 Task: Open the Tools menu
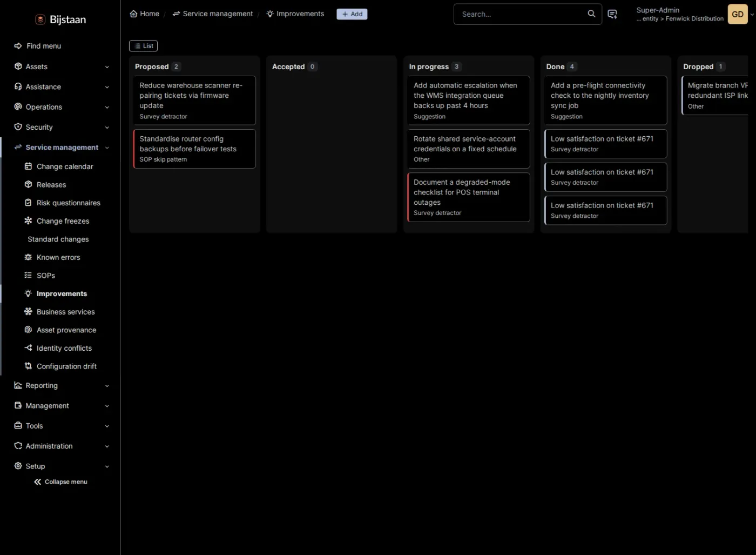tap(60, 426)
